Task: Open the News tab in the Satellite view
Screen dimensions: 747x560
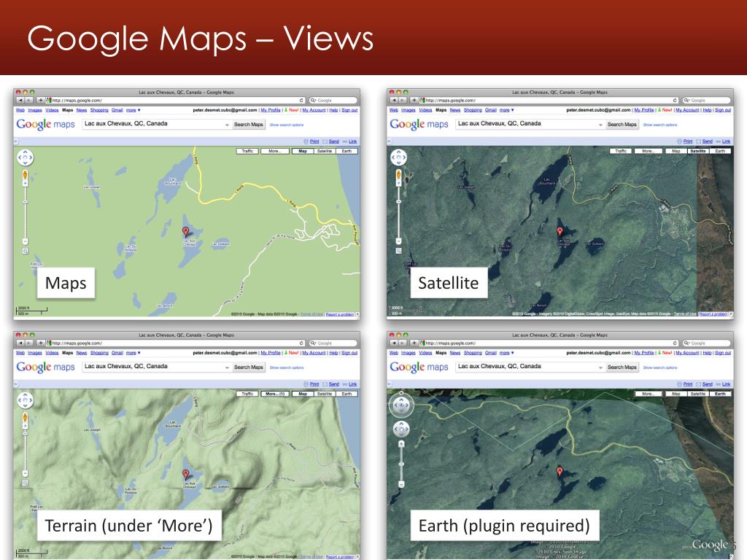Action: tap(455, 111)
